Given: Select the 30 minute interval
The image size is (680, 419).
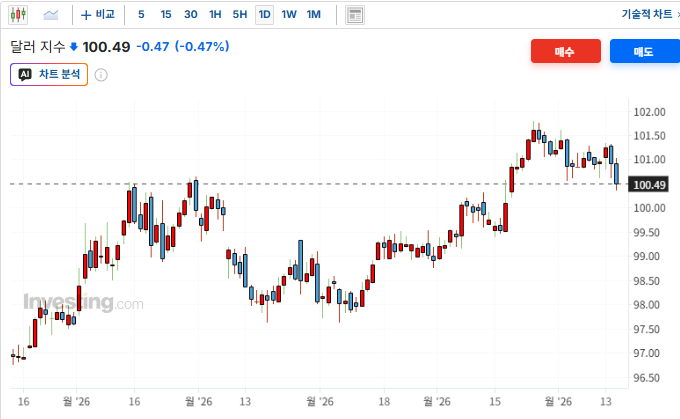Looking at the screenshot, I should 190,15.
